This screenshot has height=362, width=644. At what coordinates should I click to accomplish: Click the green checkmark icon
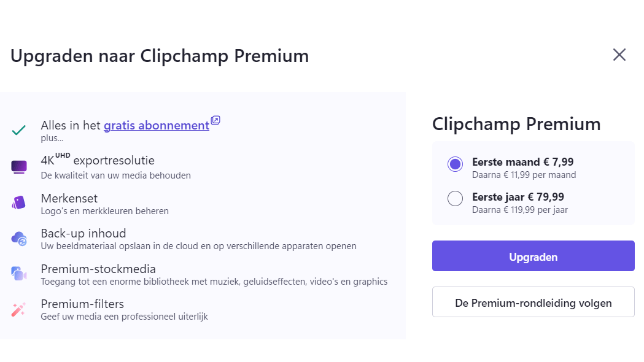[19, 130]
